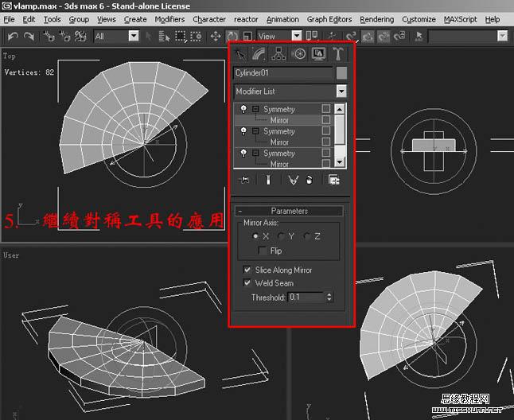Viewport: 514px width, 420px height.
Task: Collapse the Parameters rollout header
Action: click(289, 211)
